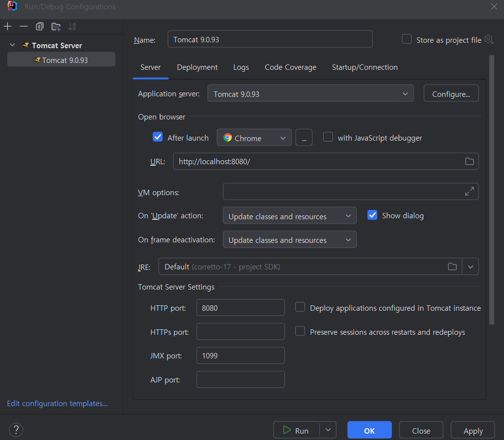Uncheck After launch browser option
Screen dimensions: 504x440
click(158, 137)
